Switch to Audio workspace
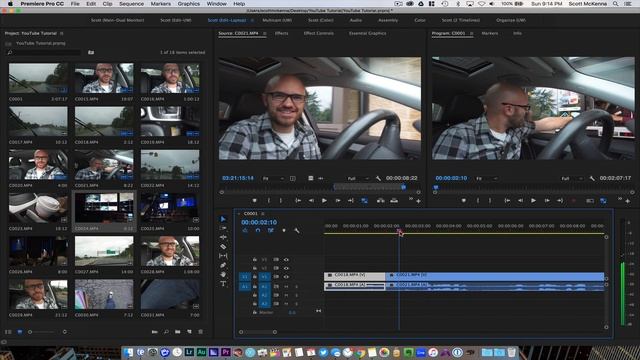The height and width of the screenshot is (360, 640). (356, 20)
